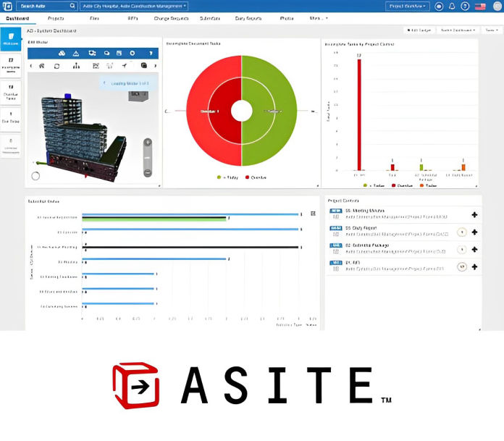
Task: Click the zoom slider in model viewer
Action: pyautogui.click(x=147, y=157)
